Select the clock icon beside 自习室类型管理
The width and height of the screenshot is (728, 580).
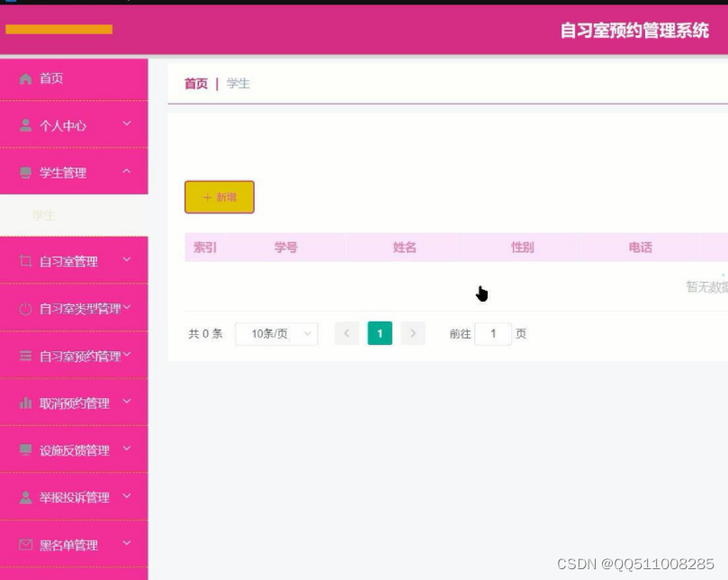(27, 308)
